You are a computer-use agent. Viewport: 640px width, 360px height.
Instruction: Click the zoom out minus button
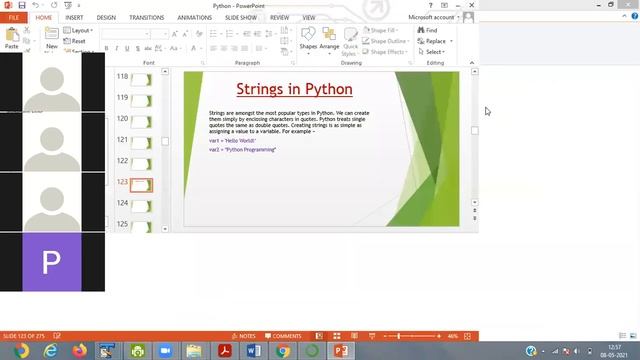tap(384, 336)
